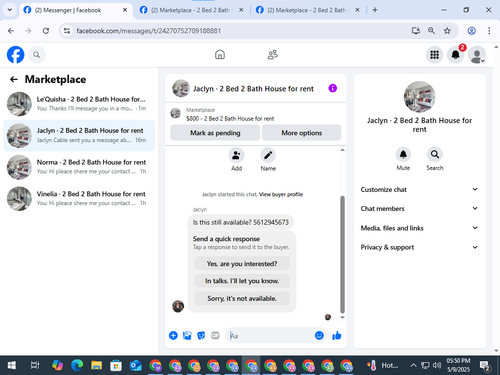Add people using the Add icon

236,155
